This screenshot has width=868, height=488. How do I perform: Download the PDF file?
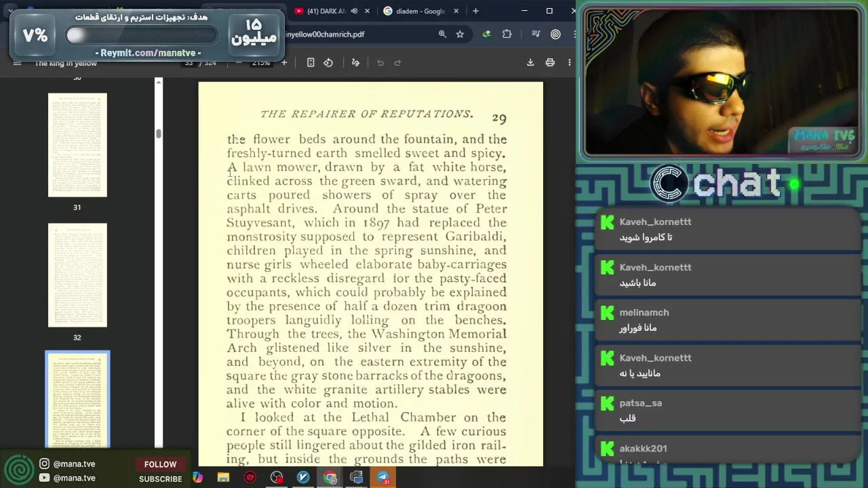click(530, 63)
